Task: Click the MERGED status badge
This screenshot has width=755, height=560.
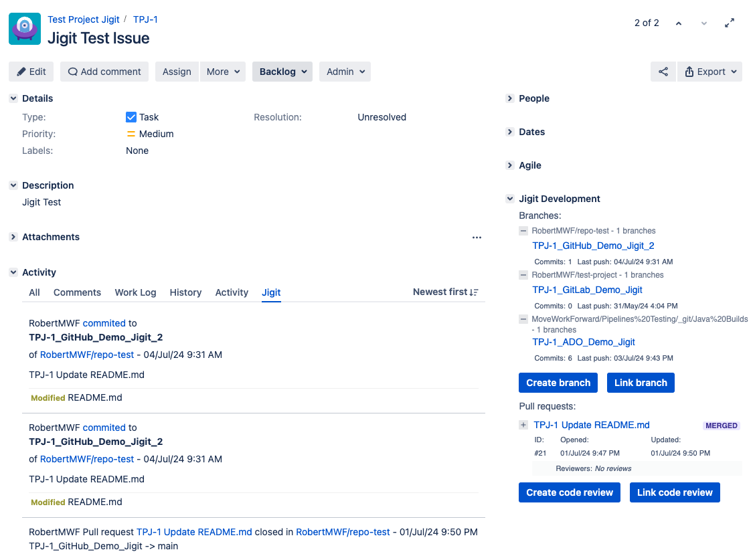Action: point(722,425)
